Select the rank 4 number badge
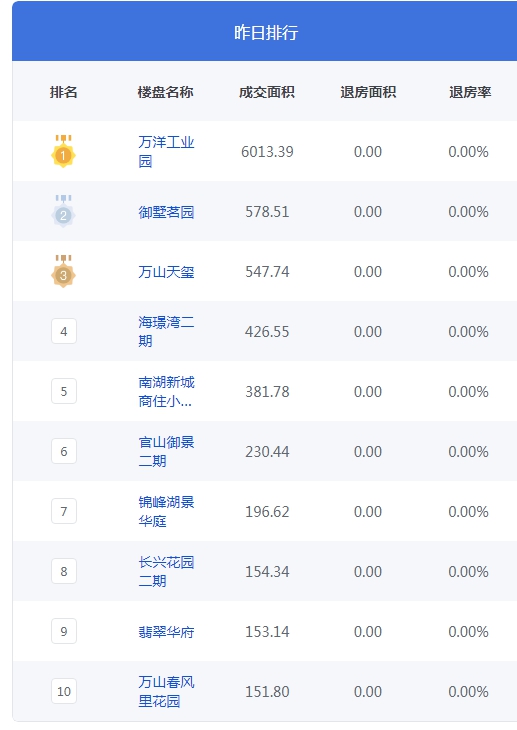The image size is (517, 730). tap(64, 331)
